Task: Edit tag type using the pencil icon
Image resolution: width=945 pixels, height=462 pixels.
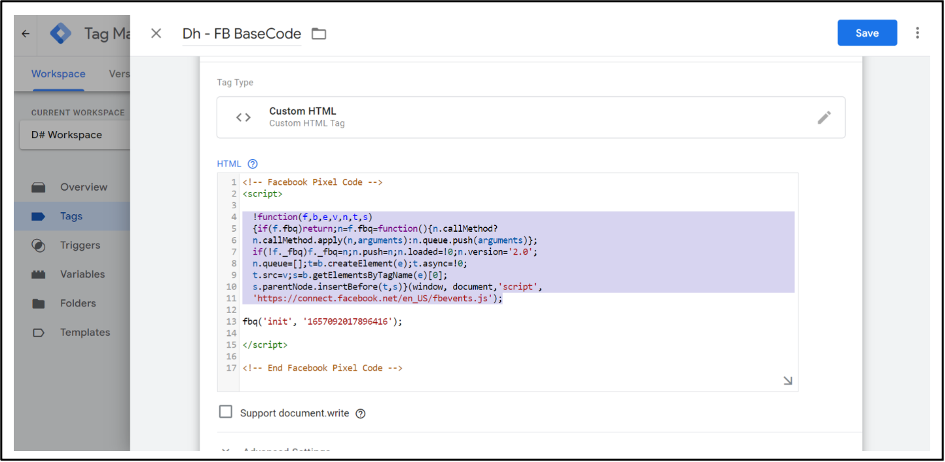Action: click(x=824, y=117)
